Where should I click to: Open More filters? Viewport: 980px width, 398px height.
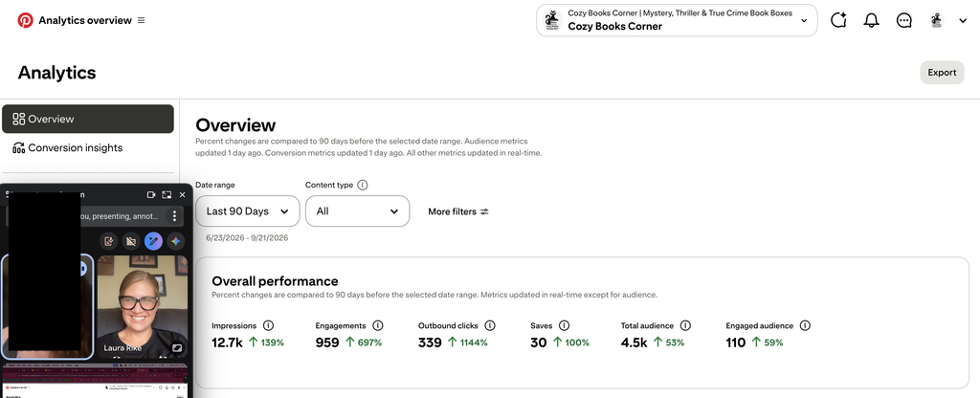(x=458, y=211)
